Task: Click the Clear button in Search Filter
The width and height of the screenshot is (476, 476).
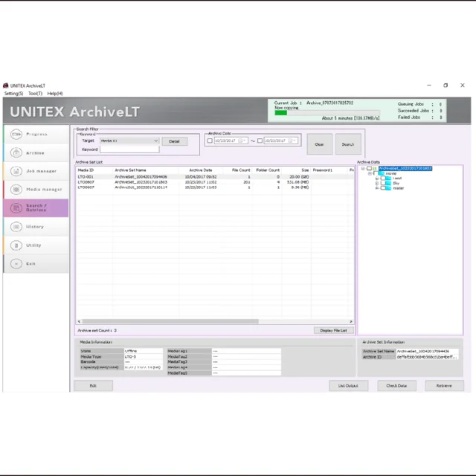Action: 319,144
